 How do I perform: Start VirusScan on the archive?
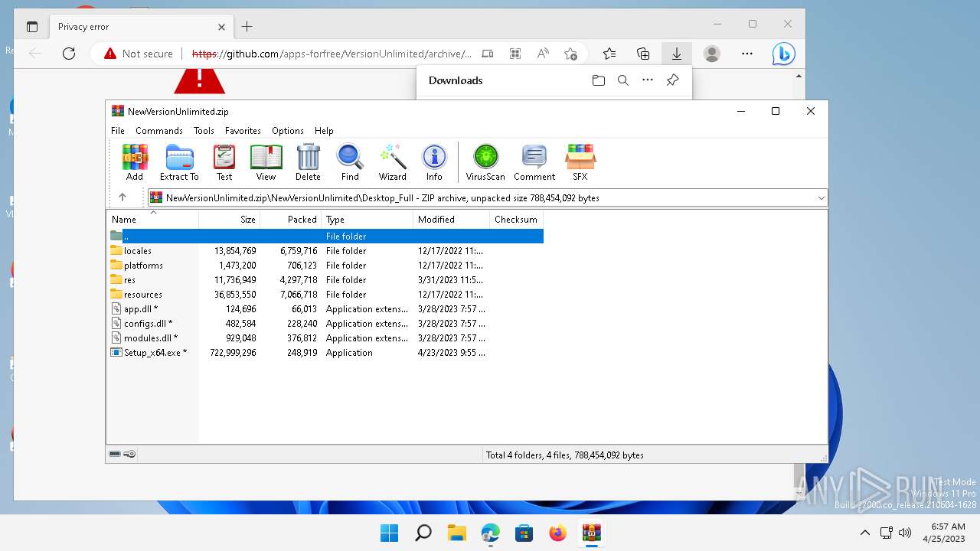485,162
